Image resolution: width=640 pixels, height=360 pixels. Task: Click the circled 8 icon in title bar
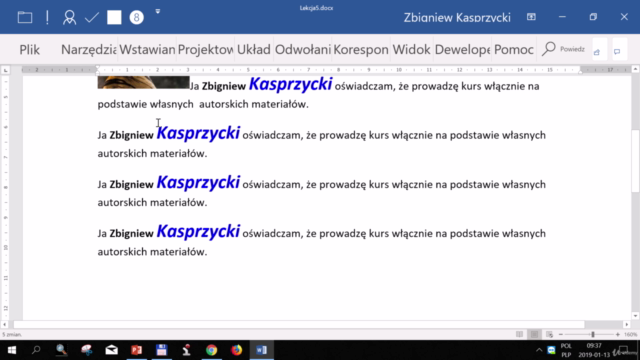coord(136,17)
